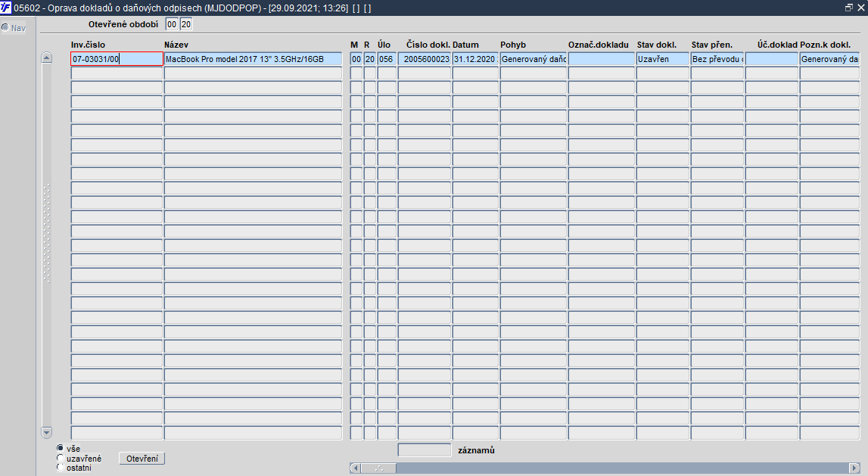Viewport: 868px width, 476px height.
Task: Click the Stav dokl. column header
Action: (657, 45)
